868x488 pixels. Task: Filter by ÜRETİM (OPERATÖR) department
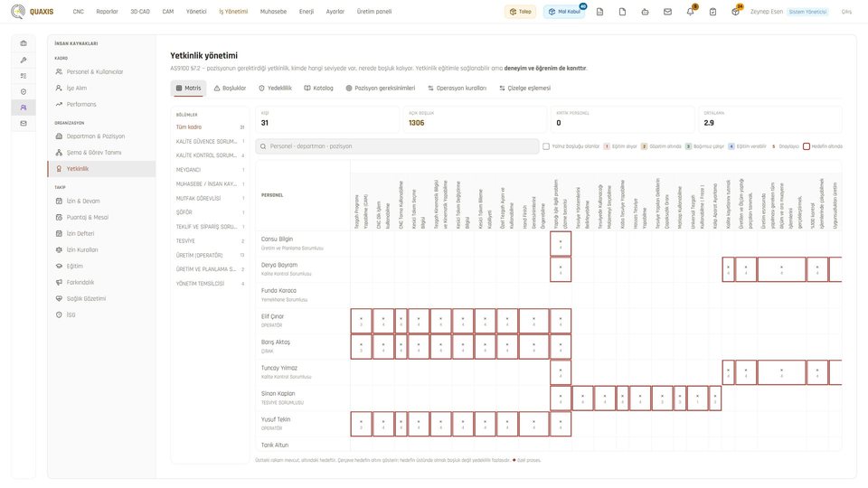210,256
